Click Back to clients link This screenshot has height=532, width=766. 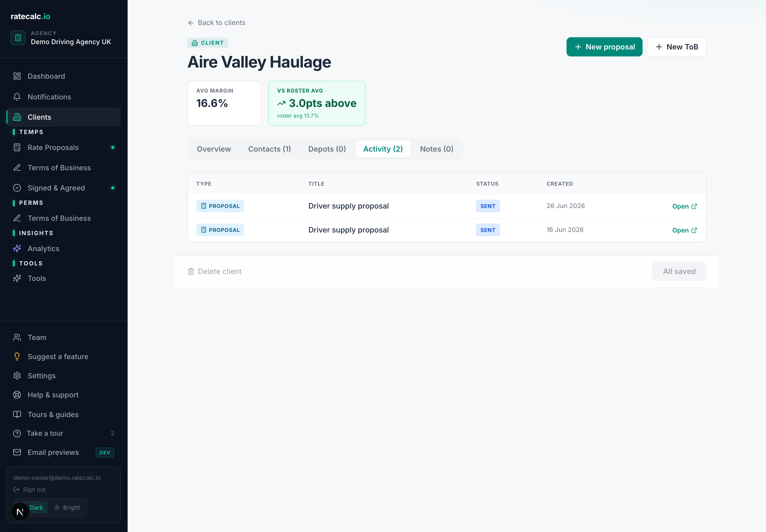pyautogui.click(x=217, y=23)
